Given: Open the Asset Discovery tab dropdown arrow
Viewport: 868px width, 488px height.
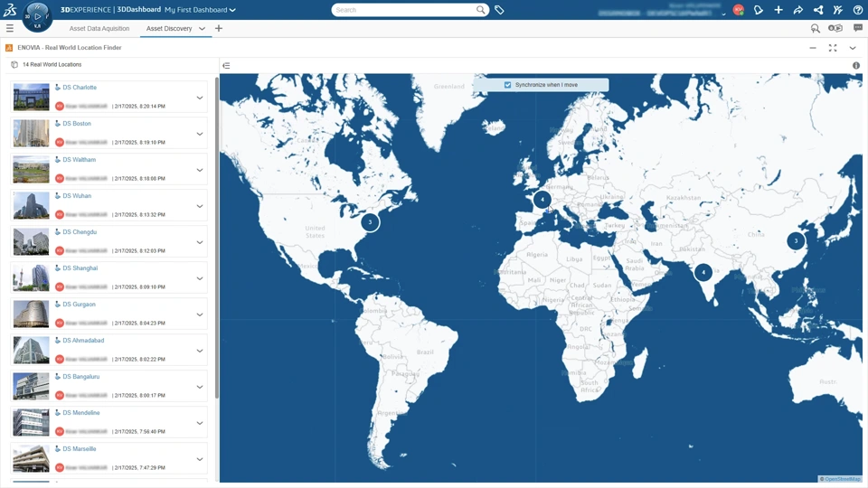Looking at the screenshot, I should [x=202, y=28].
